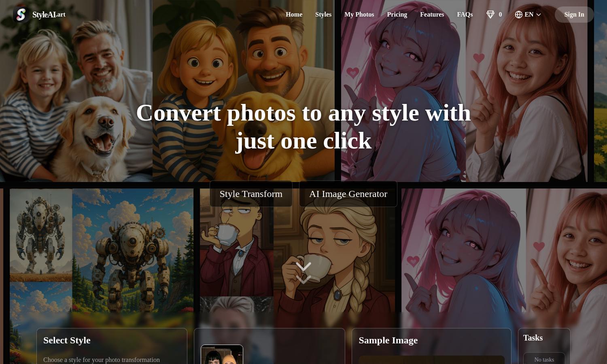This screenshot has width=607, height=364.
Task: Open My Photos in navigation
Action: coord(359,15)
